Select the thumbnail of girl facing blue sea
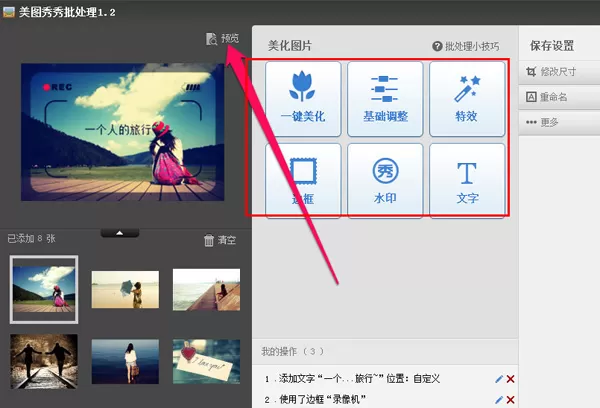Screen dimensions: 600x408 [125, 361]
